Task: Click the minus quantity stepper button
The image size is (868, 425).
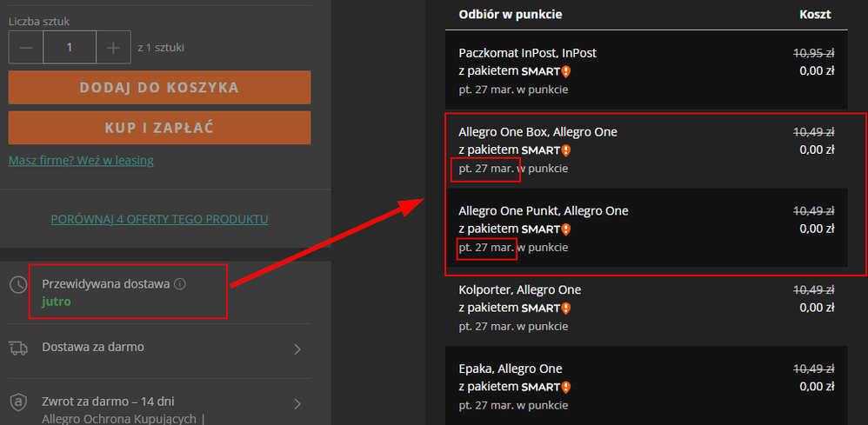Action: (26, 47)
